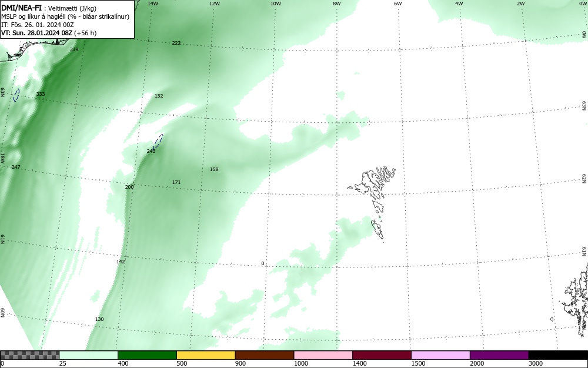
Task: Click the 62N latitude label
Action: click(x=584, y=179)
